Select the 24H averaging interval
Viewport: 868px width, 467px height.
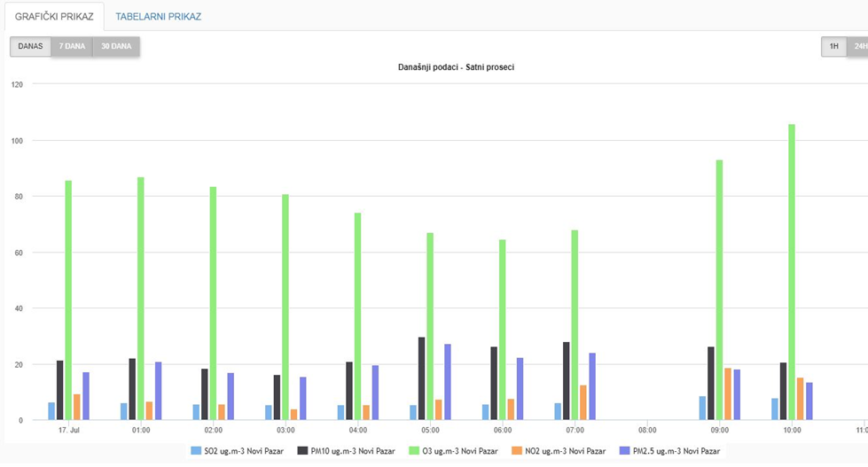pyautogui.click(x=858, y=46)
